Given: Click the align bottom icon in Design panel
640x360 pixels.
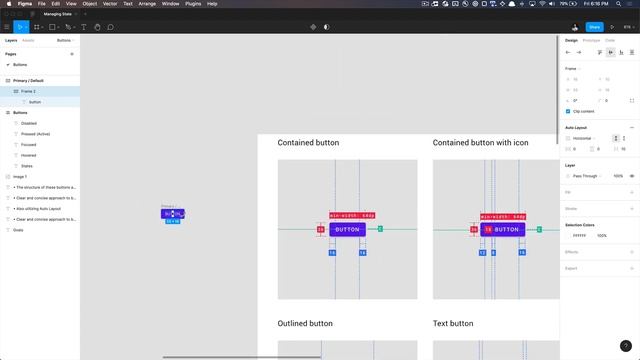Looking at the screenshot, I should click(621, 52).
